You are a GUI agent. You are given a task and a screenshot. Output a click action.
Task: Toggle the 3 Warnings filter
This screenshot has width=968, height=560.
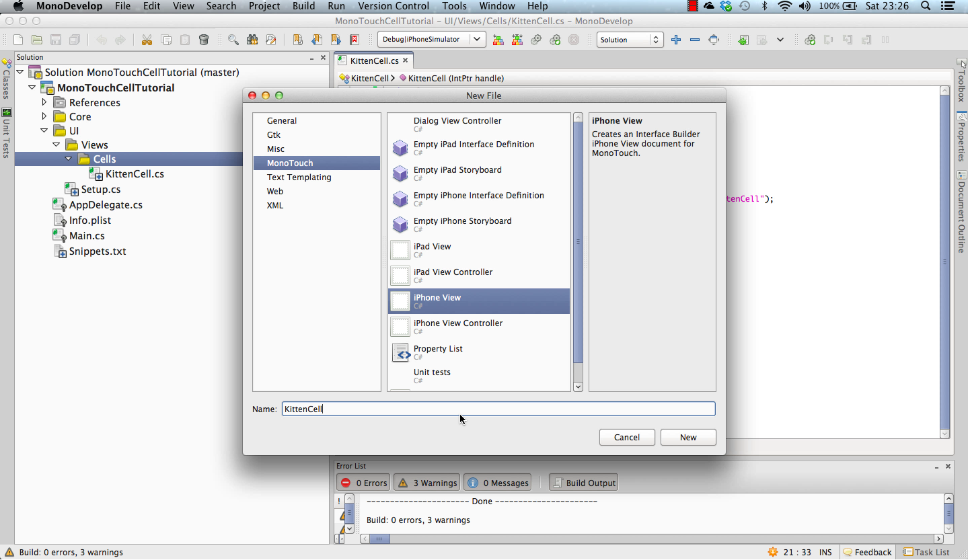[426, 483]
